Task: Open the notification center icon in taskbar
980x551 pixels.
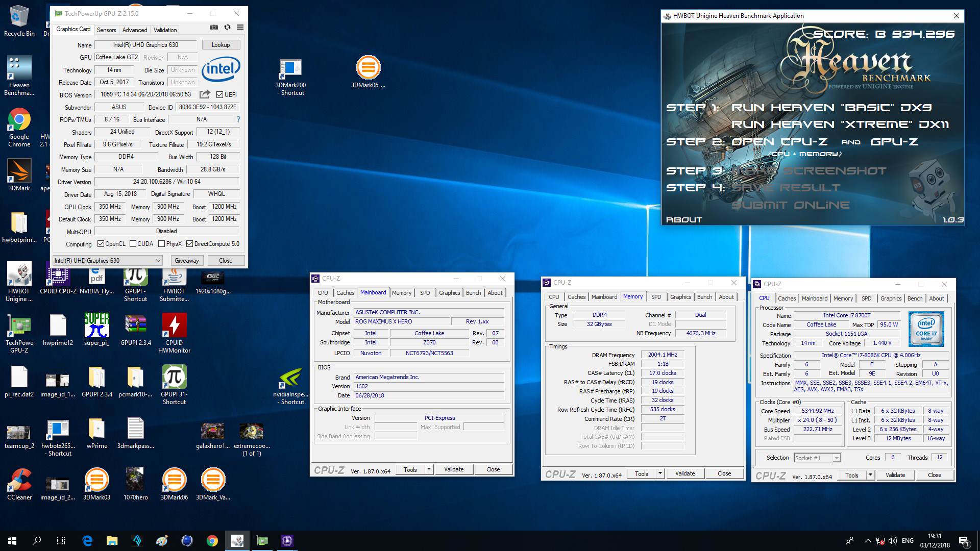Action: (x=964, y=541)
